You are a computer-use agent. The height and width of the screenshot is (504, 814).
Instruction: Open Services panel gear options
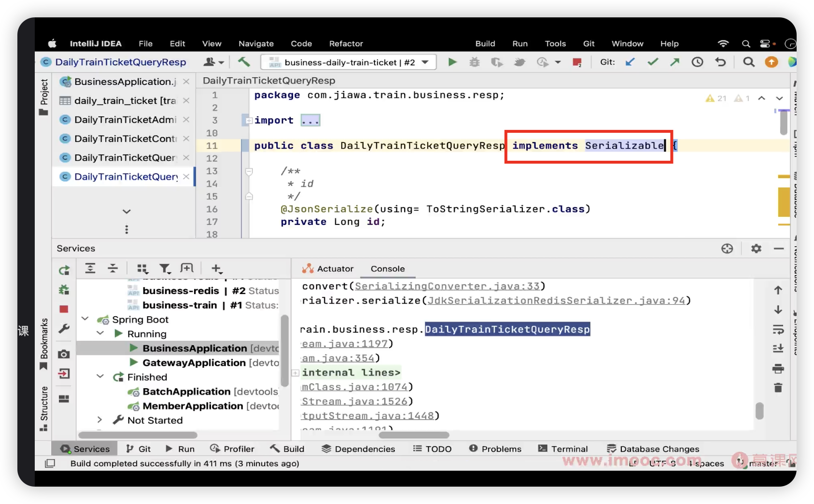[756, 249]
